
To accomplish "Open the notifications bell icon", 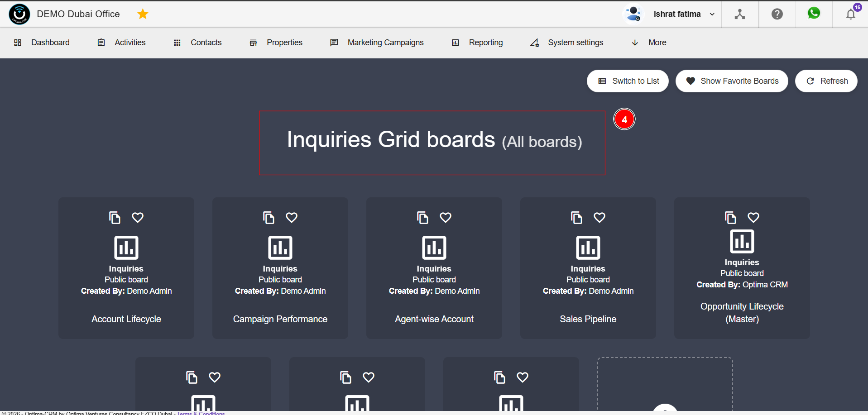I will point(851,14).
